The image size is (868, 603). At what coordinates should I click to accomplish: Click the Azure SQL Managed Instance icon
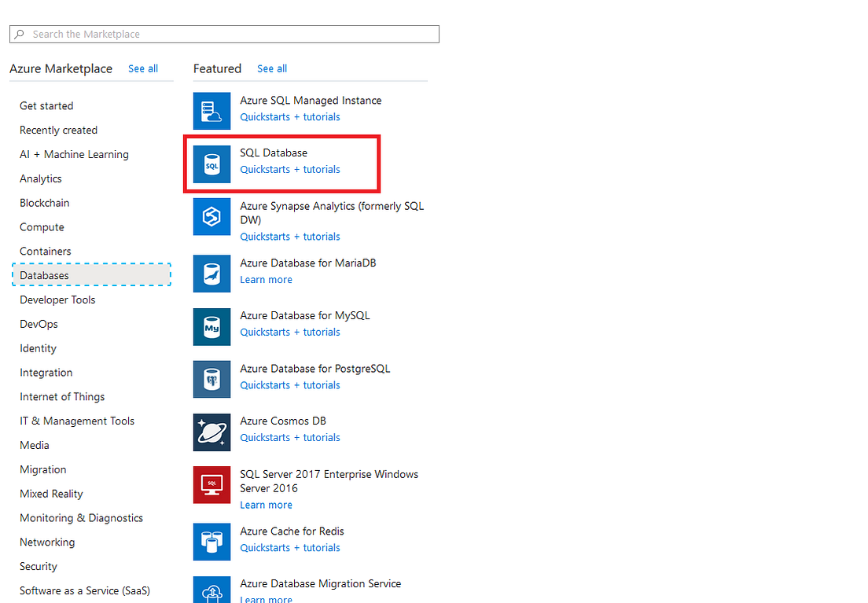point(211,111)
